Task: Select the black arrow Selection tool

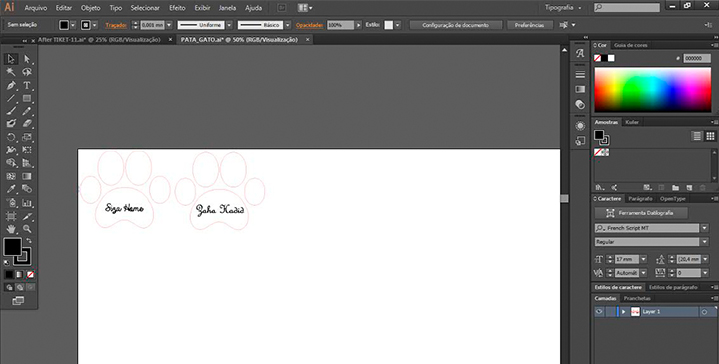Action: [11, 59]
